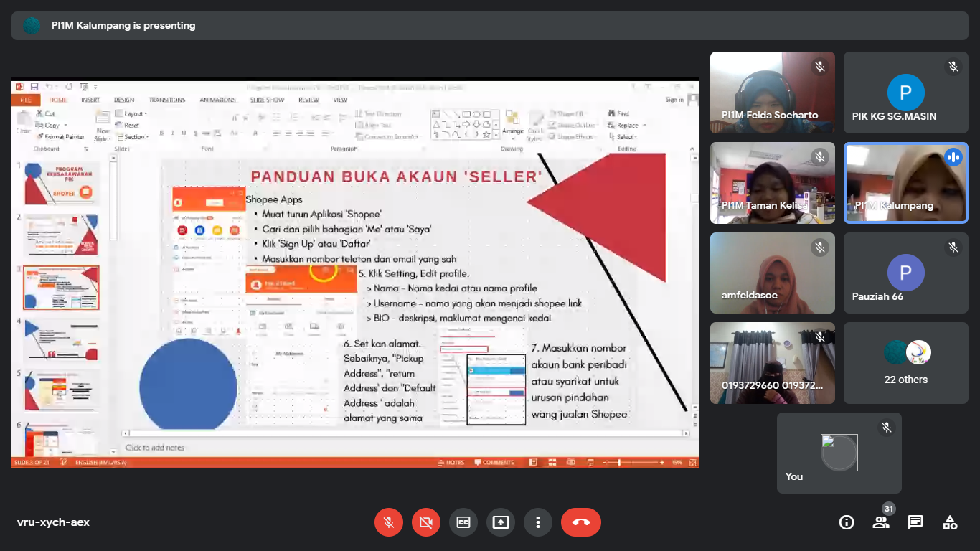Select the PI1M Felda Soeharto video tile
Image resolution: width=980 pixels, height=551 pixels.
coord(773,93)
